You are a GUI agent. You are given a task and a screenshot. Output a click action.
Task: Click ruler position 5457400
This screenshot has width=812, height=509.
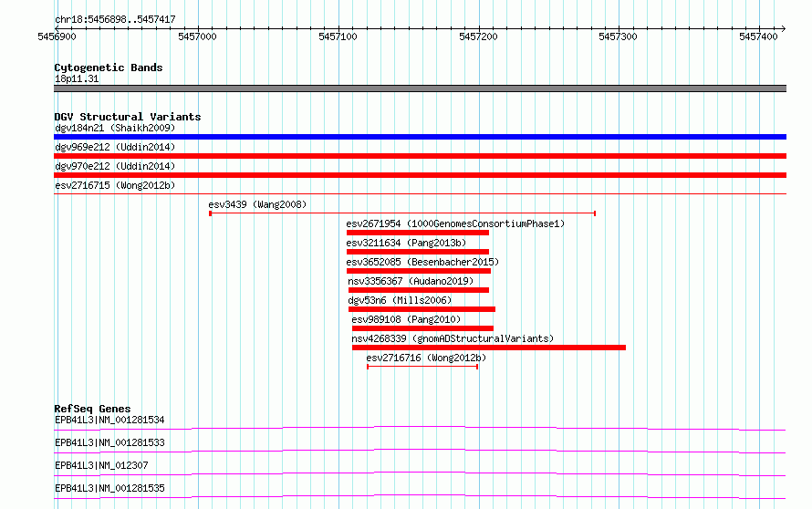point(758,36)
